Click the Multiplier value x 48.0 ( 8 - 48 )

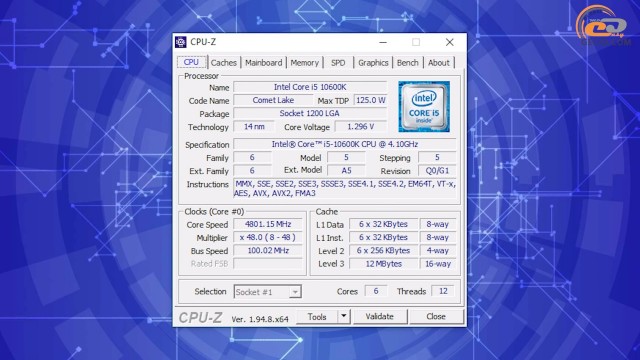coord(268,237)
